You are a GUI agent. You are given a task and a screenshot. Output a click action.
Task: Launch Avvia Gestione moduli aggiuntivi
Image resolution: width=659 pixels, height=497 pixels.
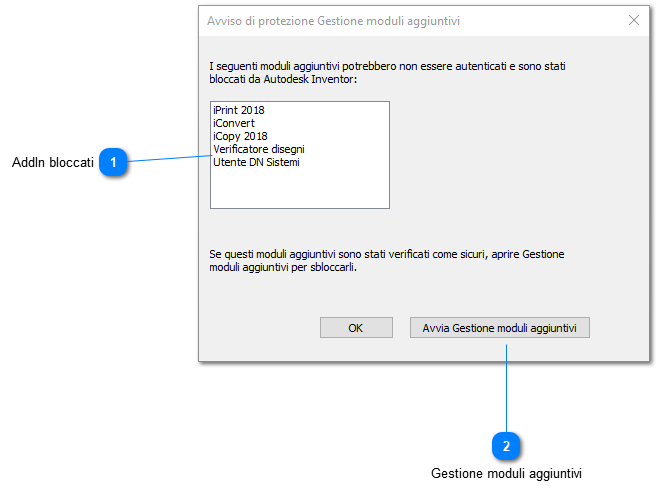click(500, 328)
